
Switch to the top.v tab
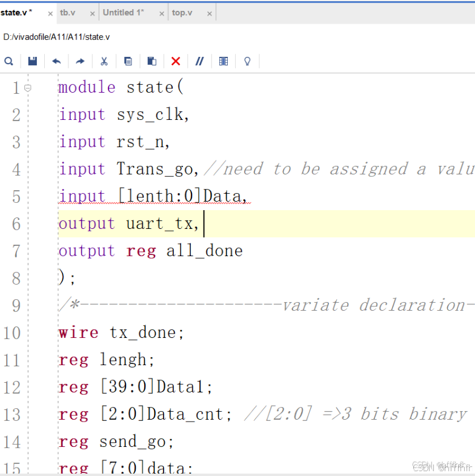pyautogui.click(x=182, y=13)
